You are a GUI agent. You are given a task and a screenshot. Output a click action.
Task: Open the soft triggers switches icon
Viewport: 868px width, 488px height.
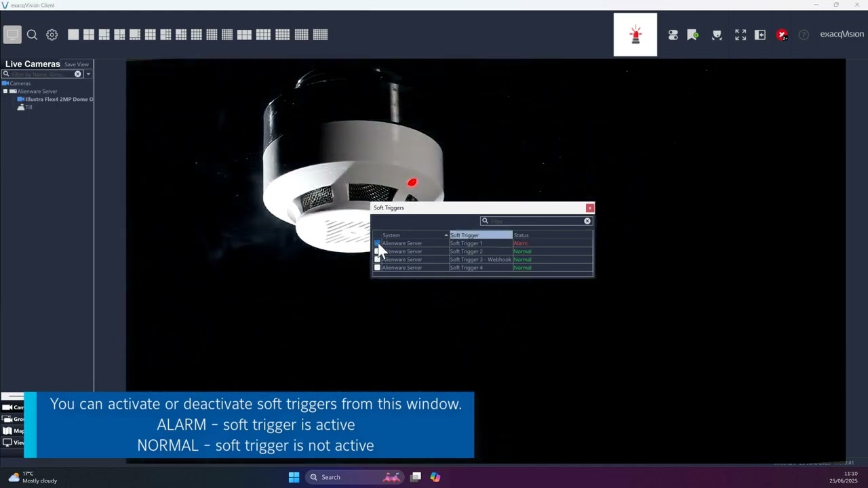point(673,35)
